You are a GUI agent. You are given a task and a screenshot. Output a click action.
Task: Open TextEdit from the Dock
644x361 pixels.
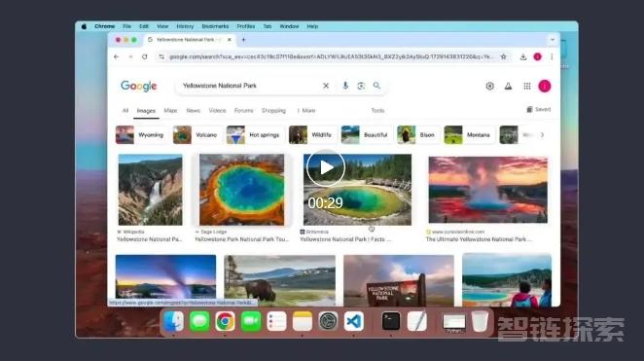coord(416,321)
